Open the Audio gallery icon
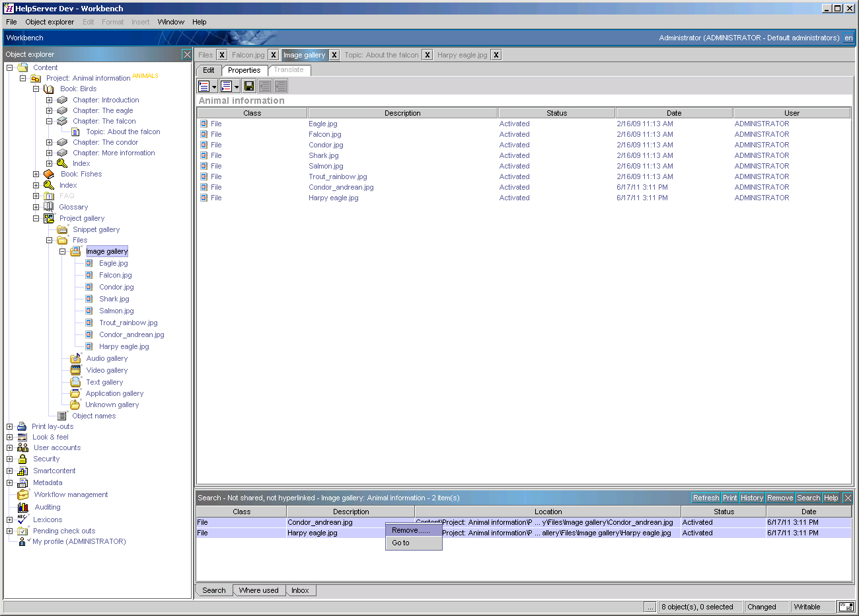The height and width of the screenshot is (616, 859). pos(75,358)
